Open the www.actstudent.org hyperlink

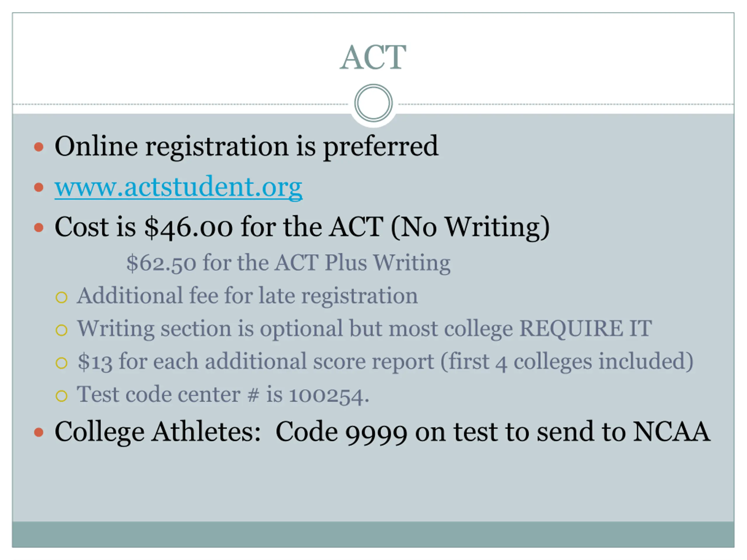(178, 187)
